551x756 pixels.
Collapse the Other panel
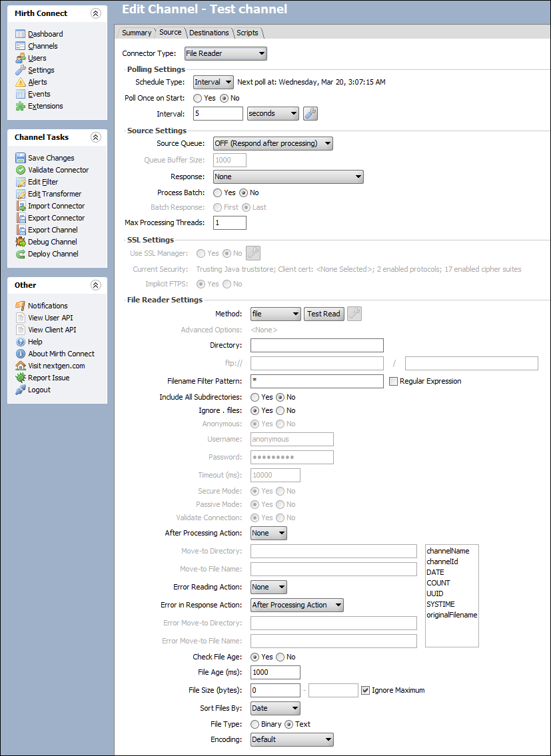[x=95, y=286]
